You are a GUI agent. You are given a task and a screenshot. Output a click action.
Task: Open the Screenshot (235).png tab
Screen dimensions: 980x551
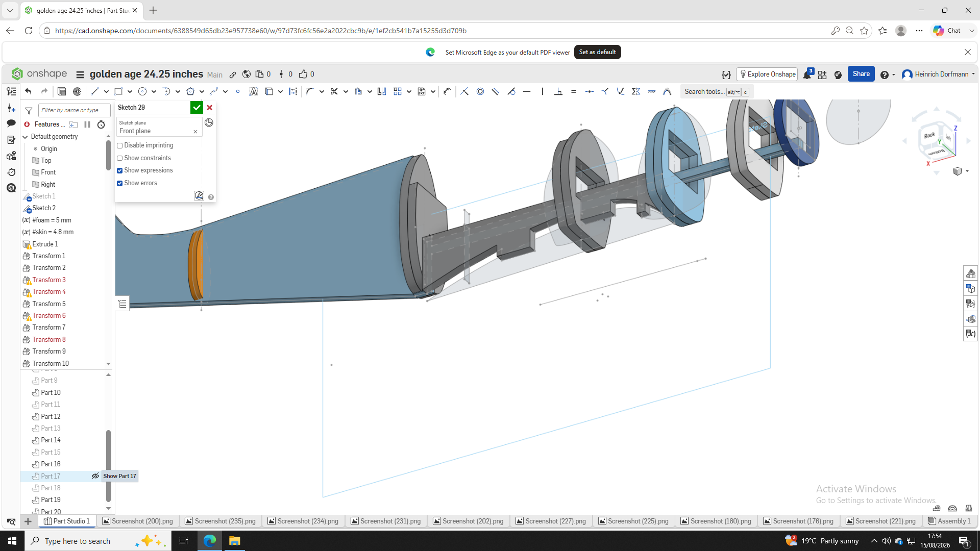tap(220, 521)
